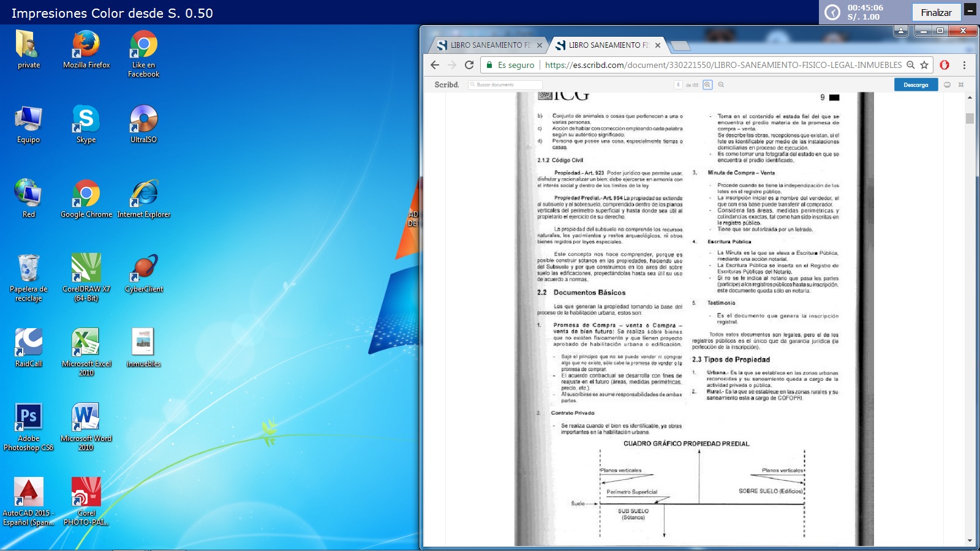Click the address bar zoom indicator icon
The width and height of the screenshot is (980, 551).
[x=911, y=65]
